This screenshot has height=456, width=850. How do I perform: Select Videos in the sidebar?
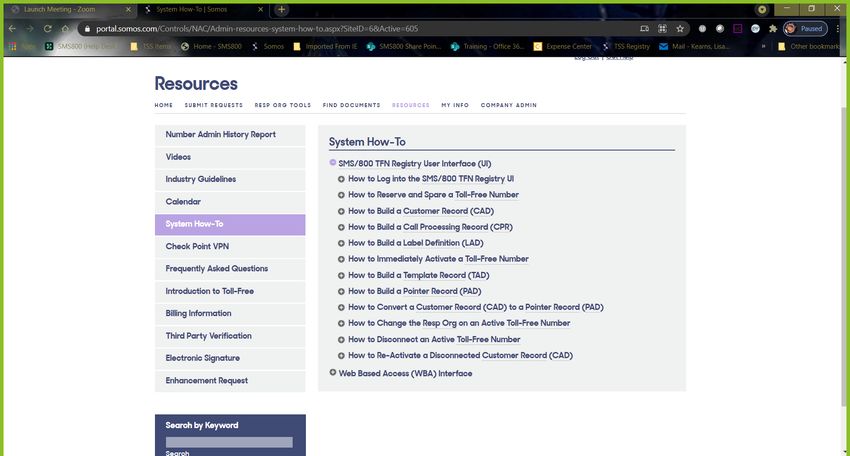pyautogui.click(x=230, y=157)
